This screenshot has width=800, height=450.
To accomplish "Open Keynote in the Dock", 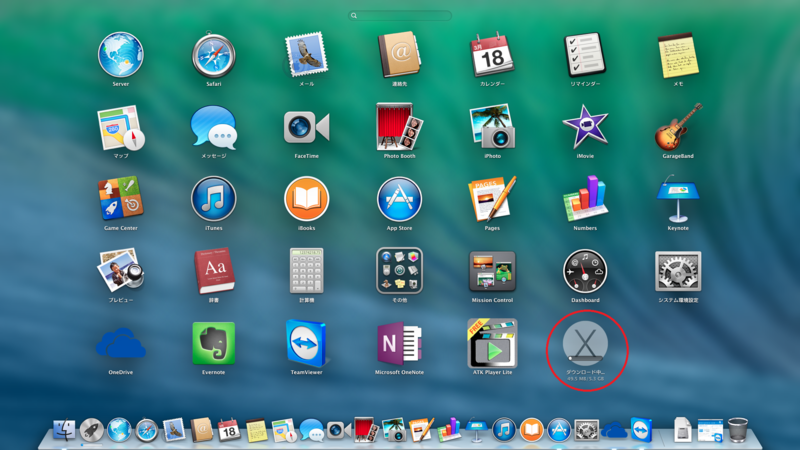I will click(477, 430).
